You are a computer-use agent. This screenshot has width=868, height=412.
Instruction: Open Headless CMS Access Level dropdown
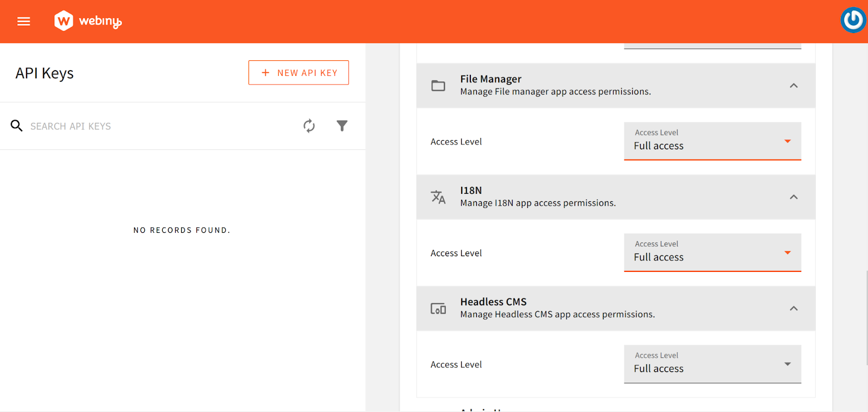pyautogui.click(x=712, y=364)
